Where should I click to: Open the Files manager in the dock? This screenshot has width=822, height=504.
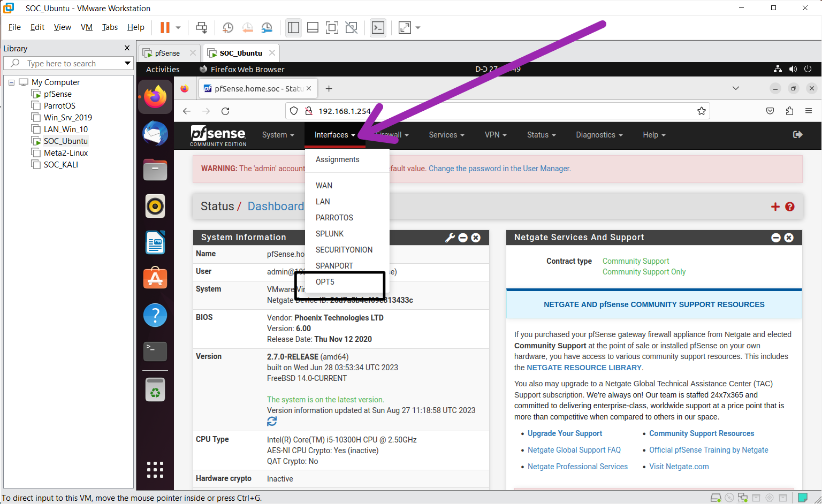click(155, 170)
